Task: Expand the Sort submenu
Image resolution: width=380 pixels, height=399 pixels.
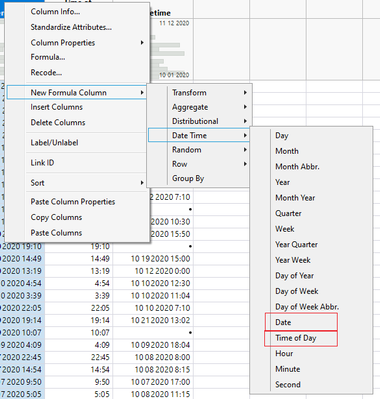Action: [x=77, y=183]
